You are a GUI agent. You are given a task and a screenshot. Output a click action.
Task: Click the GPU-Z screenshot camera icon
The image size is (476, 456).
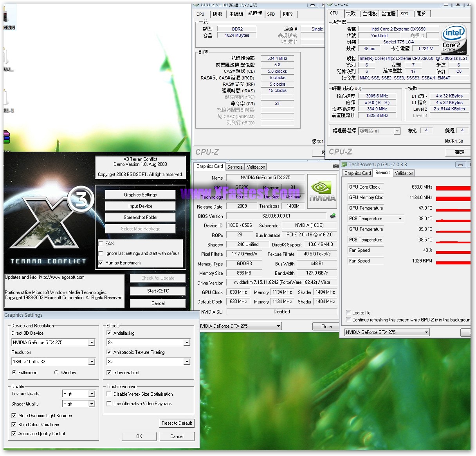335,166
